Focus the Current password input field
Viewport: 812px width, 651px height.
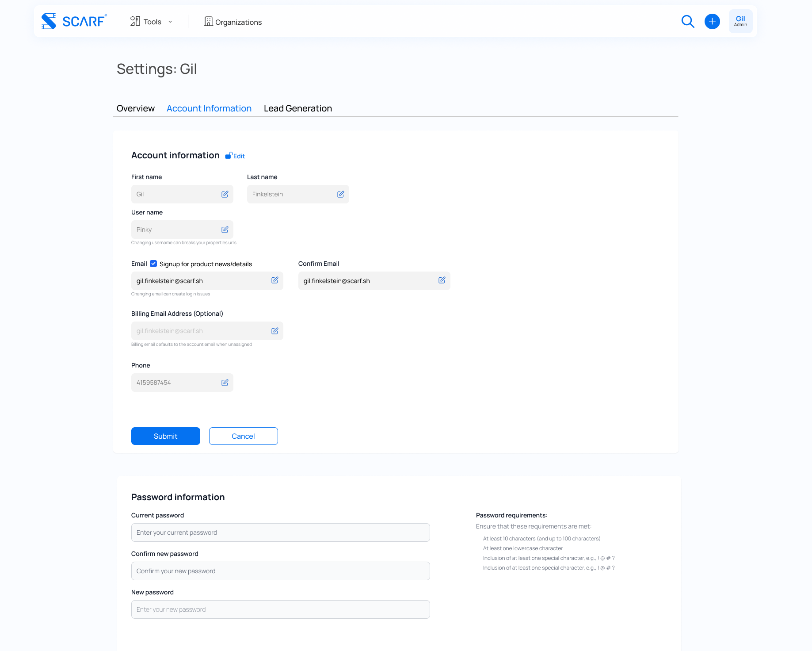click(x=280, y=532)
